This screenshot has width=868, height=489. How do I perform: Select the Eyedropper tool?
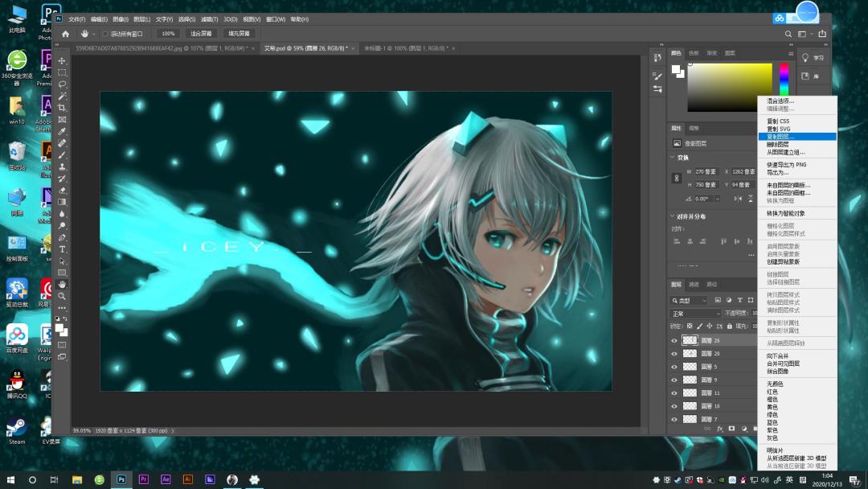point(62,131)
